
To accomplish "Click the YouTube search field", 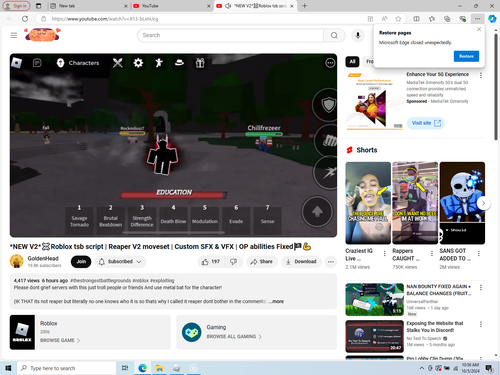I will click(x=230, y=35).
